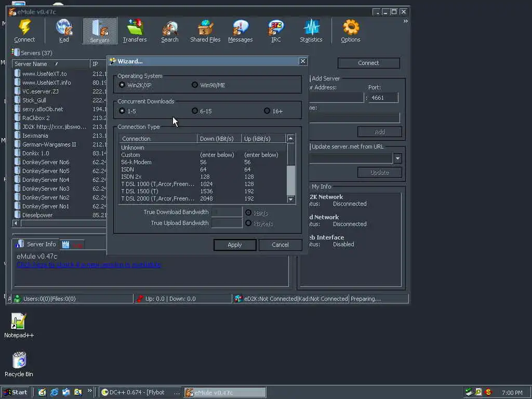This screenshot has width=532, height=399.
Task: Click the True Download Bandwidth field
Action: [227, 212]
